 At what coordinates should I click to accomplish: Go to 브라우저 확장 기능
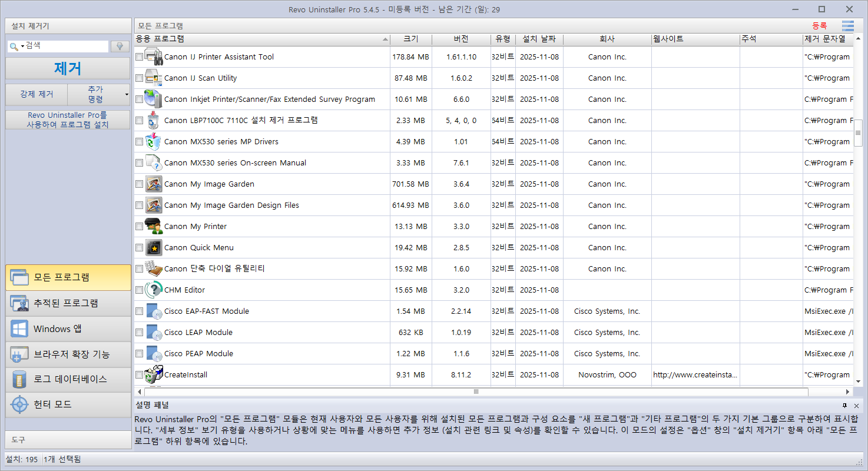point(68,354)
